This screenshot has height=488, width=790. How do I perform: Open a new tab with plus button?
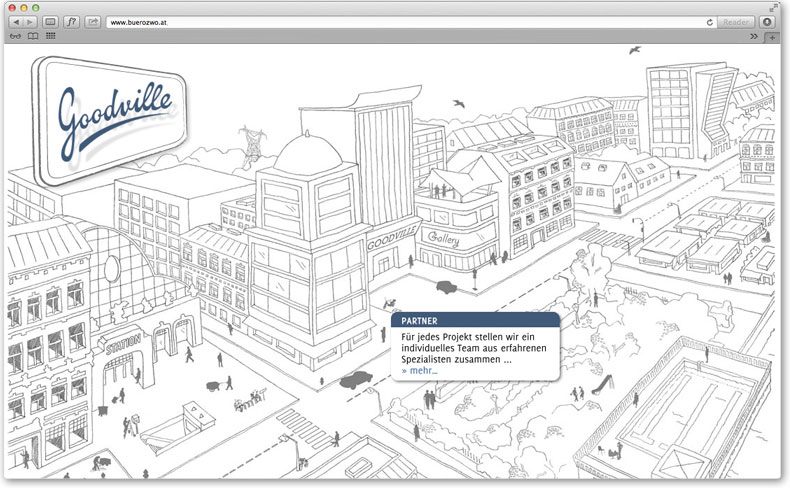pyautogui.click(x=772, y=37)
